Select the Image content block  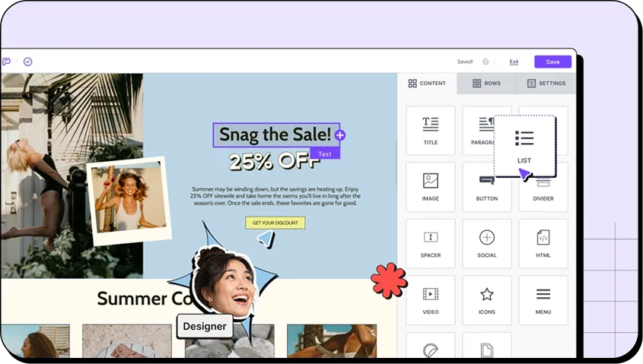point(431,187)
